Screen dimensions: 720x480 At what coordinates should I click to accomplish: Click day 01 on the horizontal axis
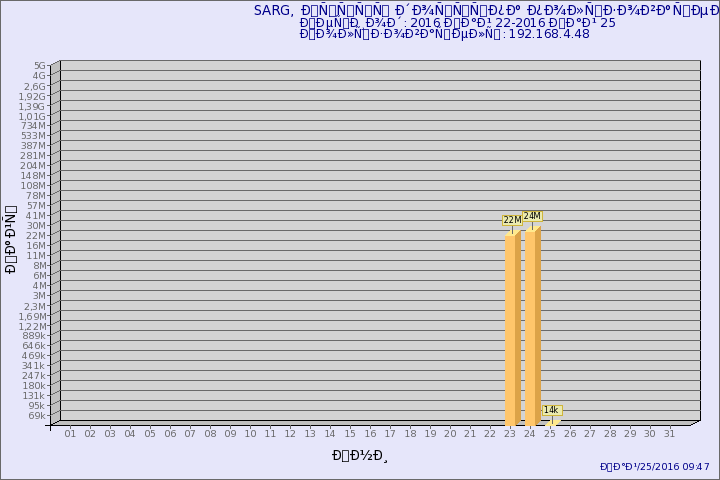[x=70, y=434]
